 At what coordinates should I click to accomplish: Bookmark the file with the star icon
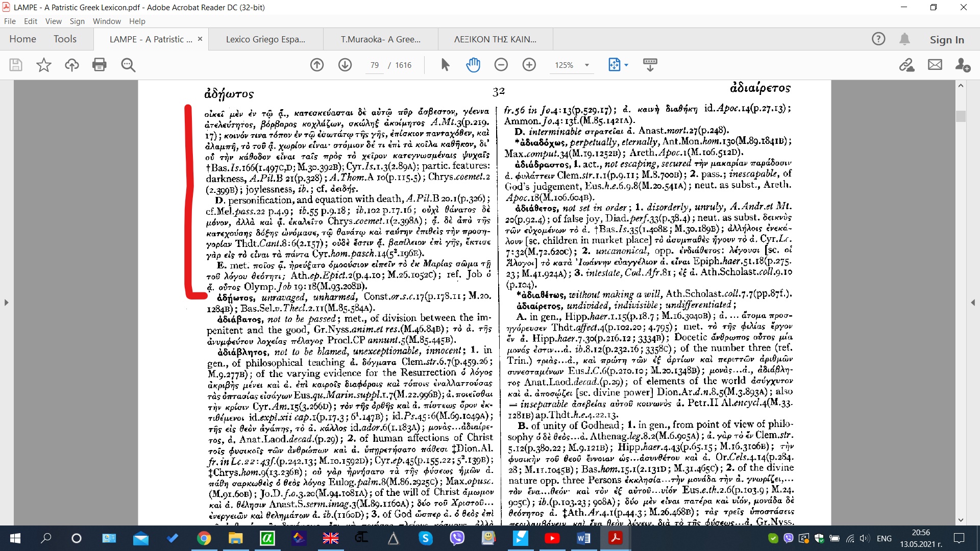[44, 65]
